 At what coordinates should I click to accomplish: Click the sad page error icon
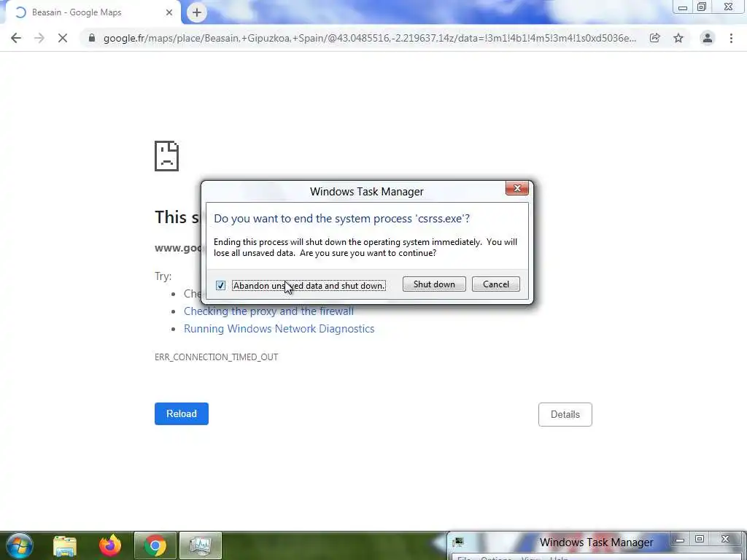coord(167,156)
